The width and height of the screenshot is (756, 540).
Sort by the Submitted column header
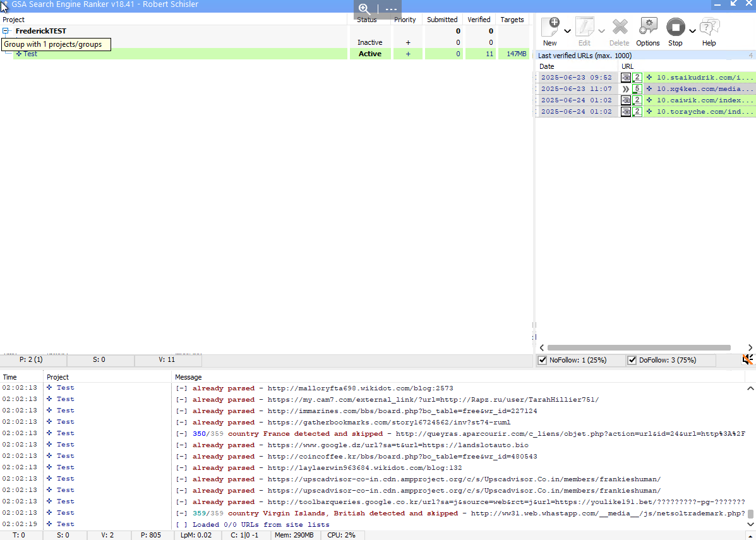click(x=442, y=20)
